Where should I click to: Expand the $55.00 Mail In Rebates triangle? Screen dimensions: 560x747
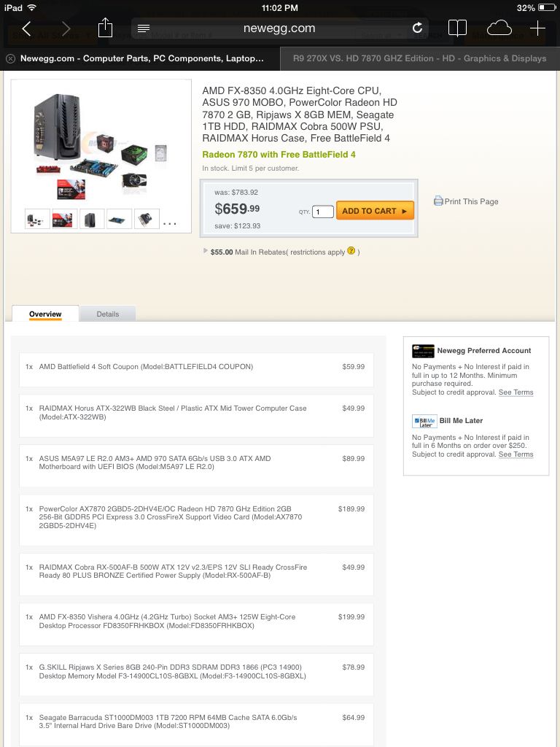coord(206,251)
